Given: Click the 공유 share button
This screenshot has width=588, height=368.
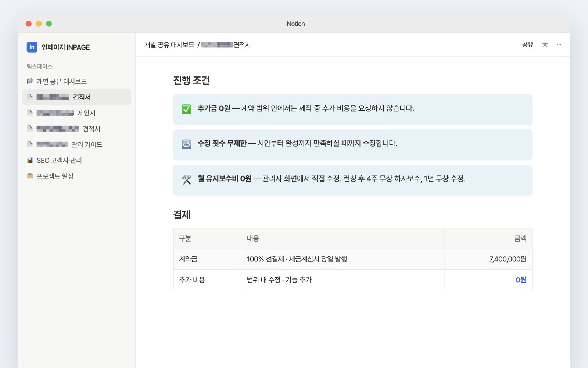Looking at the screenshot, I should (527, 44).
